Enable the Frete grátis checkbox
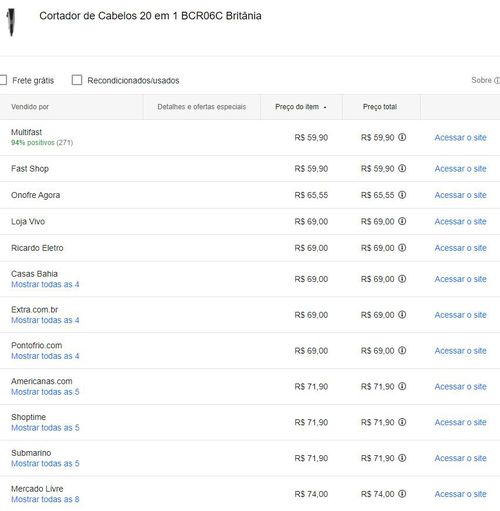Image resolution: width=500 pixels, height=511 pixels. click(x=3, y=80)
